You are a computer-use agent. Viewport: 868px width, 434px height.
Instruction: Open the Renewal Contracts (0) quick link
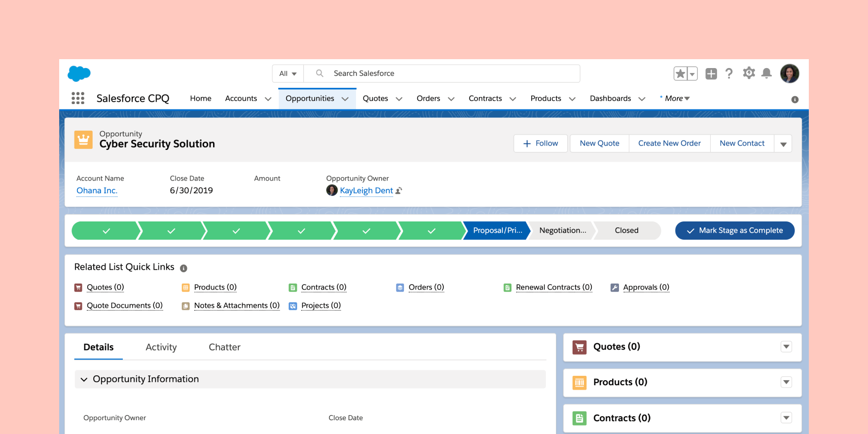click(554, 288)
